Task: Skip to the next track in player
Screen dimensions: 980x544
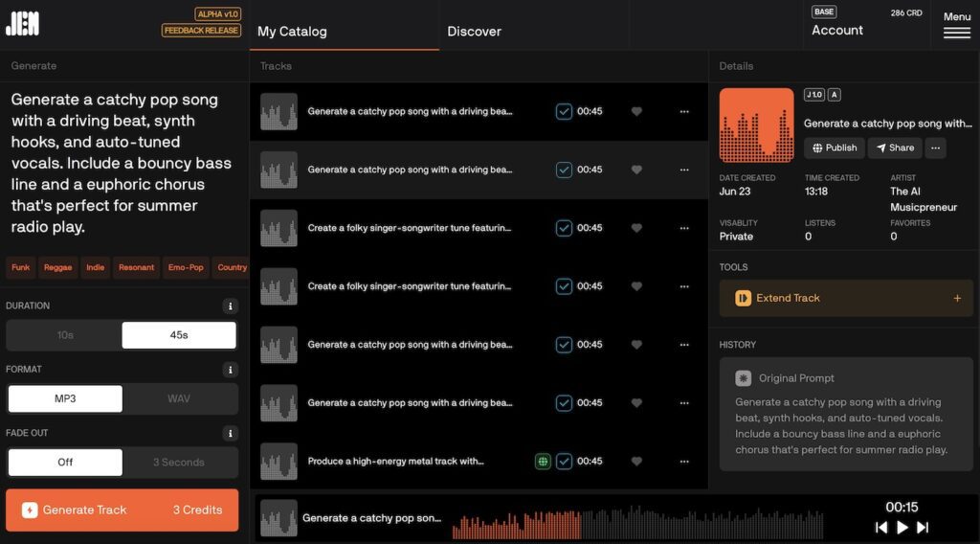Action: [923, 527]
